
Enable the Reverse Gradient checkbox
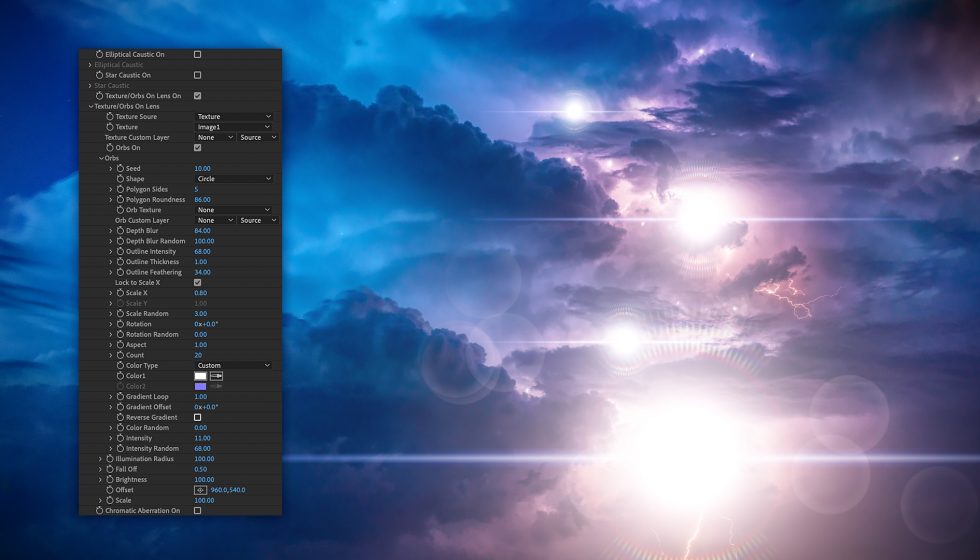click(198, 417)
